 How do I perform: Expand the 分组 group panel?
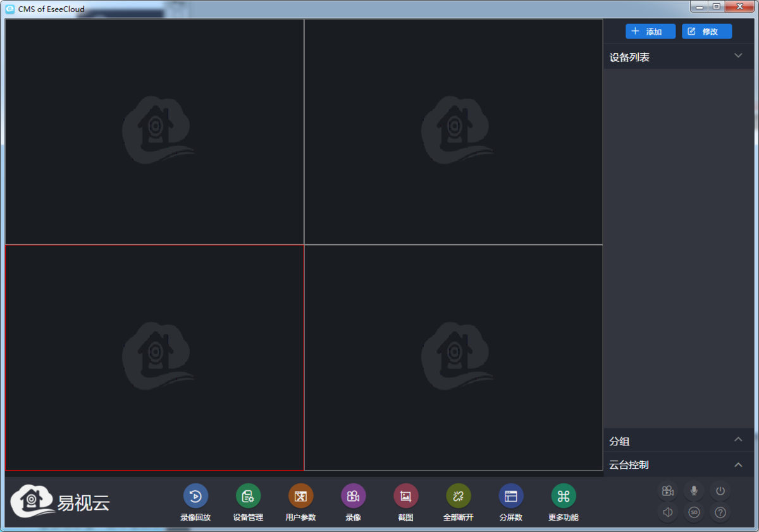pos(737,440)
